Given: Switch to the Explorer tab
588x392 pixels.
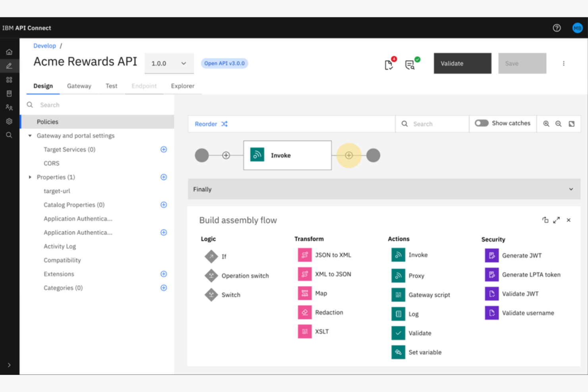Looking at the screenshot, I should [183, 86].
